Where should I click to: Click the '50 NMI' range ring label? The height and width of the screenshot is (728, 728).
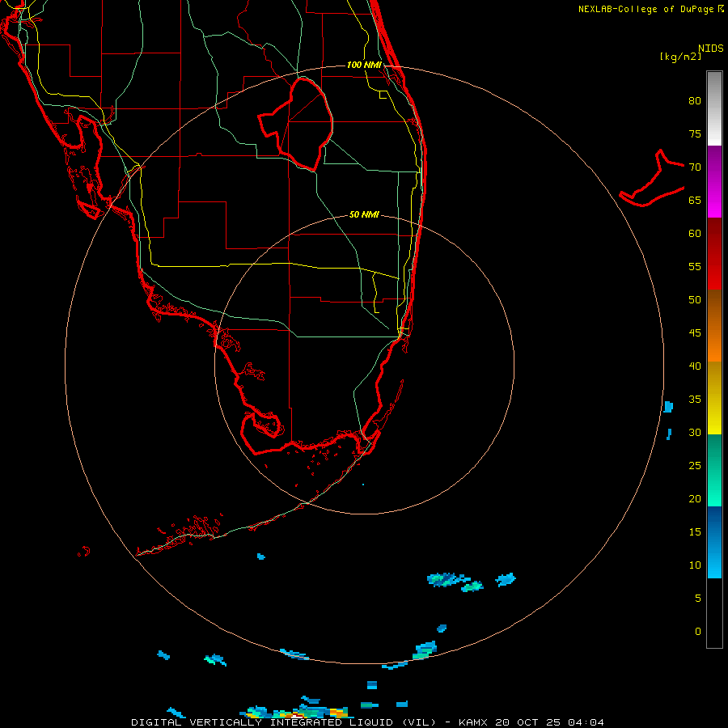(x=364, y=214)
